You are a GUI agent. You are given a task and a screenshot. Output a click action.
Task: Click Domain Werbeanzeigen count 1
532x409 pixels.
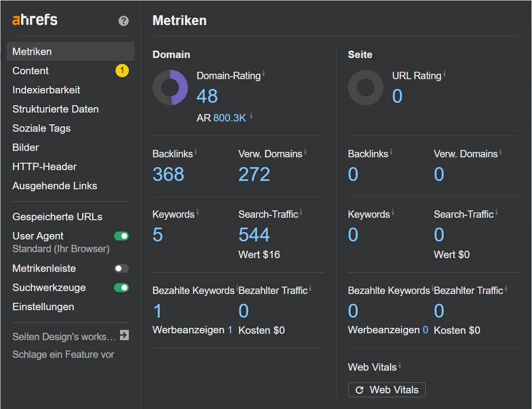(x=230, y=330)
